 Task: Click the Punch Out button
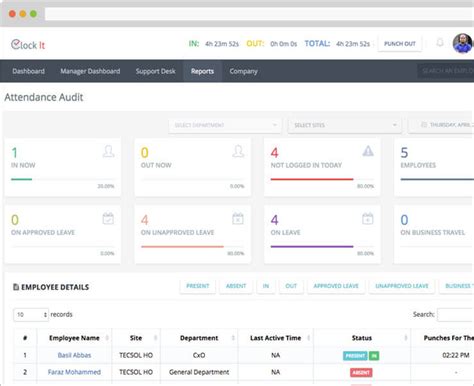(x=400, y=44)
